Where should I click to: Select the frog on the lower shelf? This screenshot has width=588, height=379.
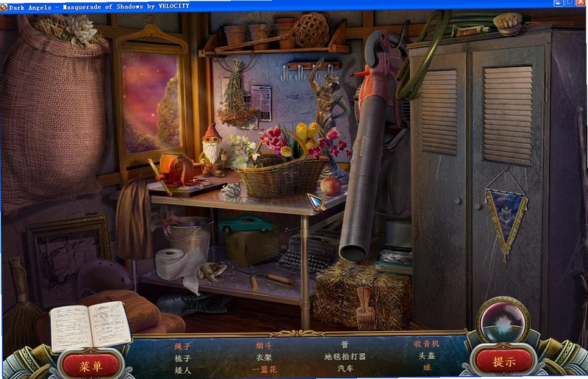pyautogui.click(x=212, y=272)
